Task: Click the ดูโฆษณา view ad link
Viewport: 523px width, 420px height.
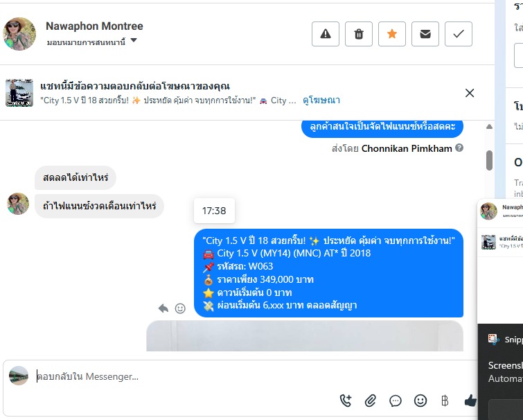Action: tap(321, 100)
